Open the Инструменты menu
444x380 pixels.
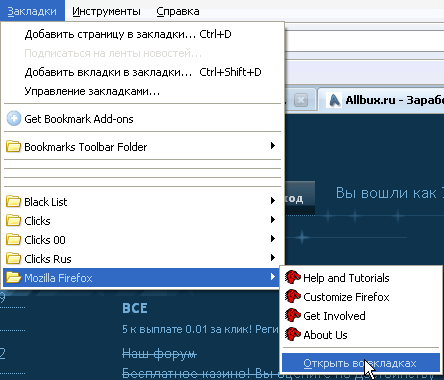click(x=106, y=11)
